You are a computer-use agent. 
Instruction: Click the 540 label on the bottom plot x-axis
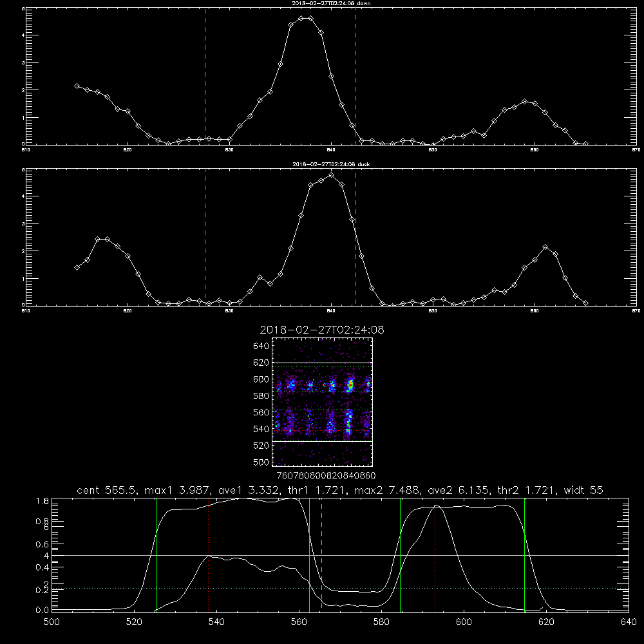coord(216,622)
